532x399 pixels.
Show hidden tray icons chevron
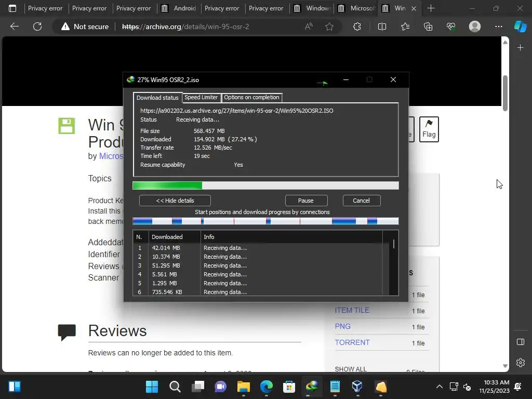[x=440, y=387]
